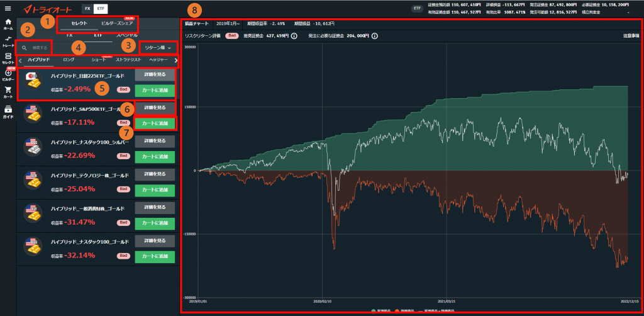644x316 pixels.
Task: Select the ロング category tab
Action: click(69, 60)
